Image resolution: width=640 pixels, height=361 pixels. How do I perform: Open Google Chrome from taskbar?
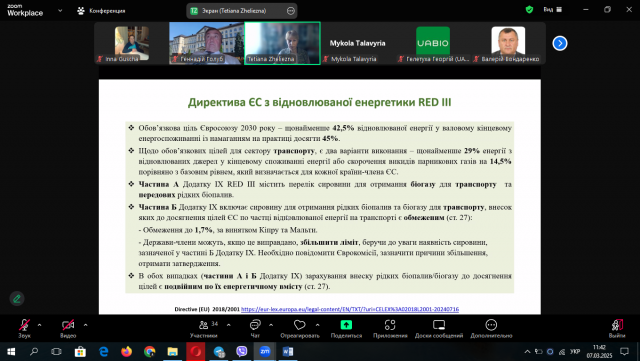(149, 351)
